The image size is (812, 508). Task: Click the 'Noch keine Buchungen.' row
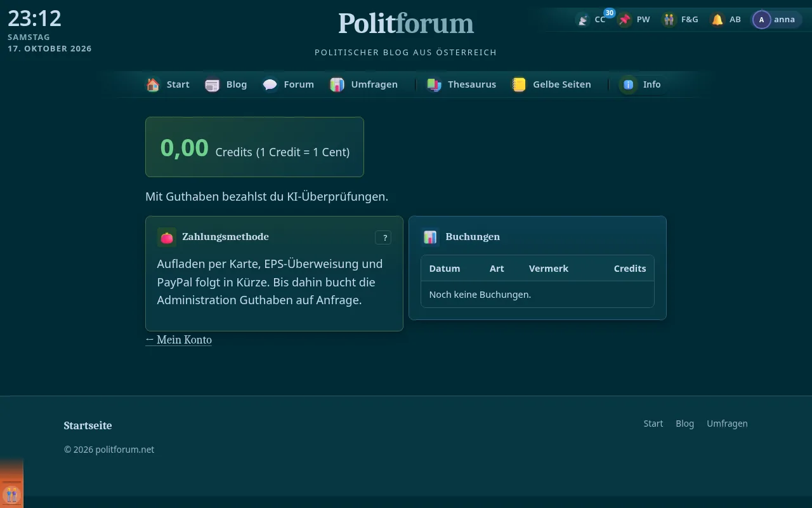tap(537, 295)
